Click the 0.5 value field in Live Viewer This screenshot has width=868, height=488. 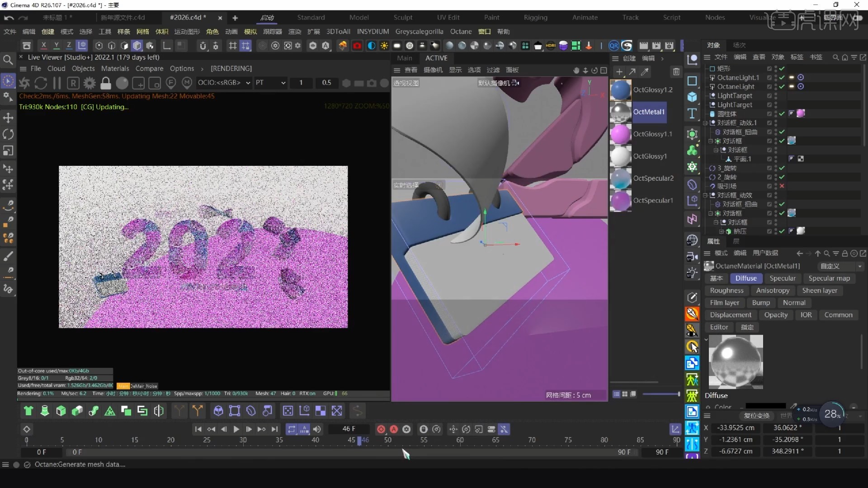click(326, 83)
